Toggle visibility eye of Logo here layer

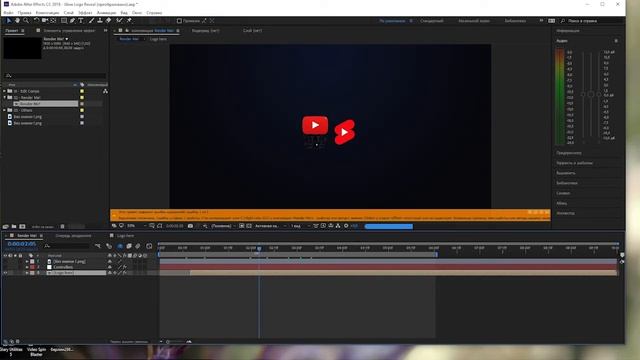pos(5,273)
